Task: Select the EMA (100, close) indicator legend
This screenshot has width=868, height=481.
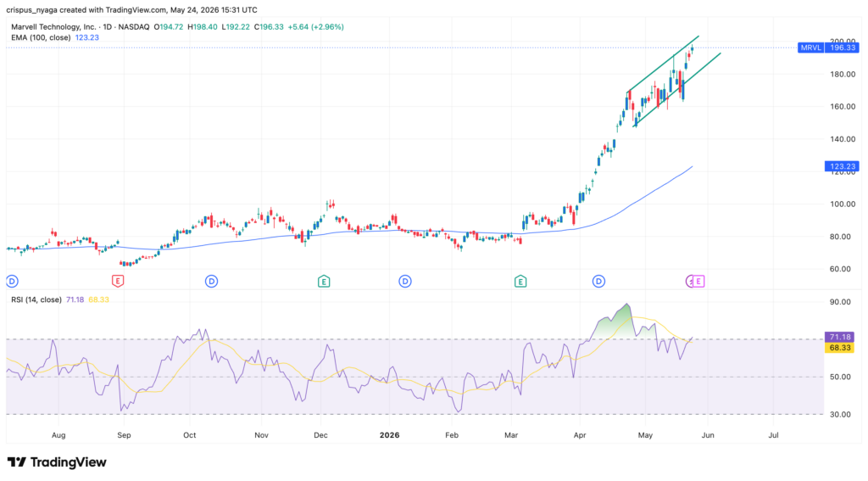Action: (x=41, y=37)
